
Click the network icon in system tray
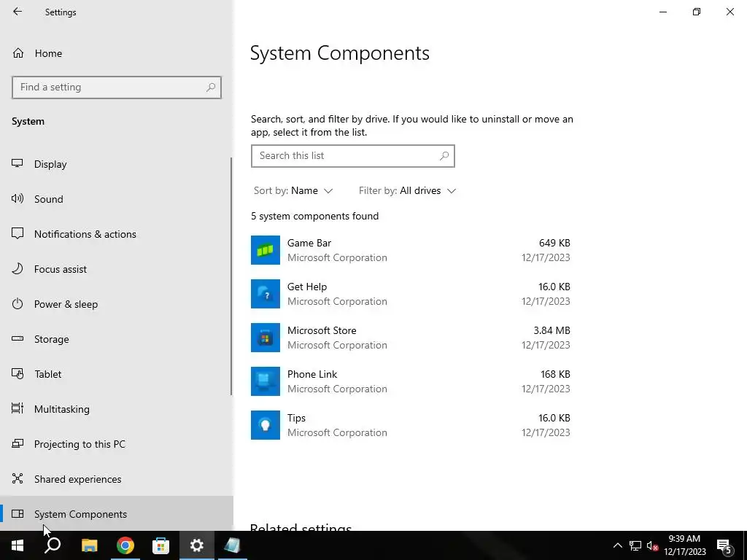pos(635,545)
